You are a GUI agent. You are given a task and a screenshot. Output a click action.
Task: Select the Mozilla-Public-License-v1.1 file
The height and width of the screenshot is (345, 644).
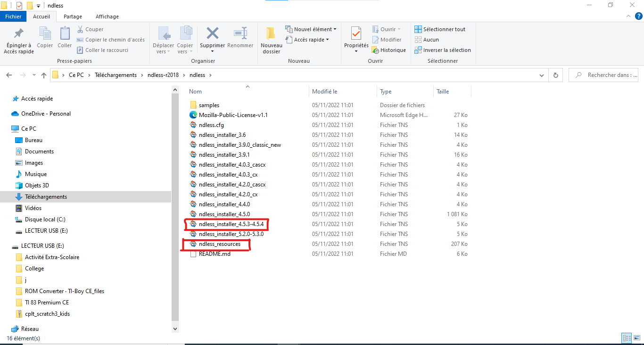point(233,115)
